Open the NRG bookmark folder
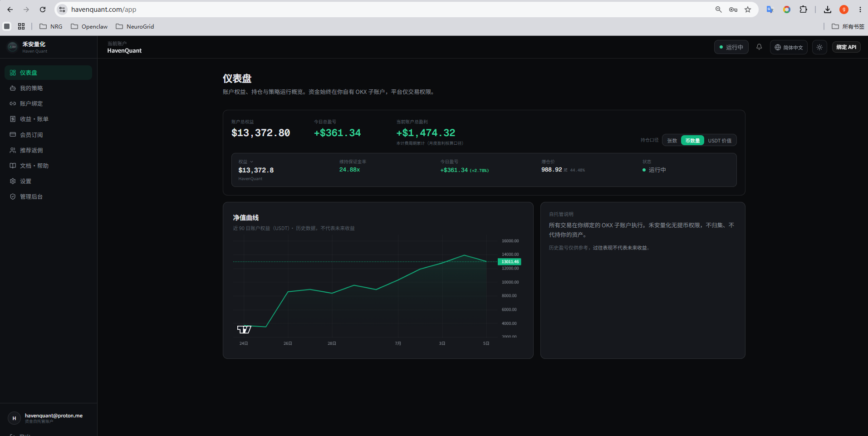Image resolution: width=868 pixels, height=436 pixels. tap(51, 26)
